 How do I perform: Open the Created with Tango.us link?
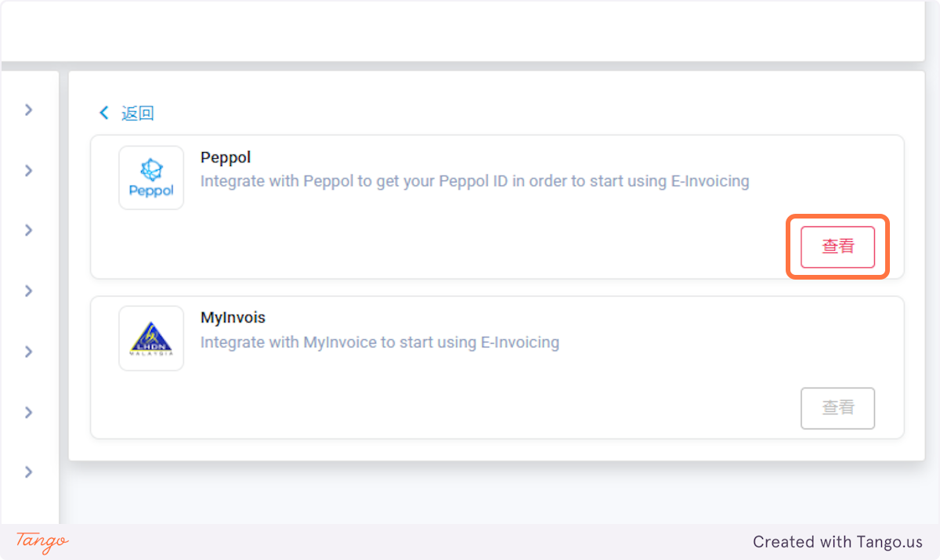click(837, 542)
